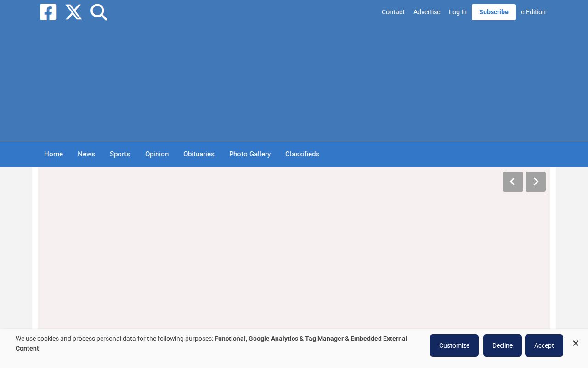The width and height of the screenshot is (588, 368).
Task: Go to the Home menu item
Action: tap(53, 154)
